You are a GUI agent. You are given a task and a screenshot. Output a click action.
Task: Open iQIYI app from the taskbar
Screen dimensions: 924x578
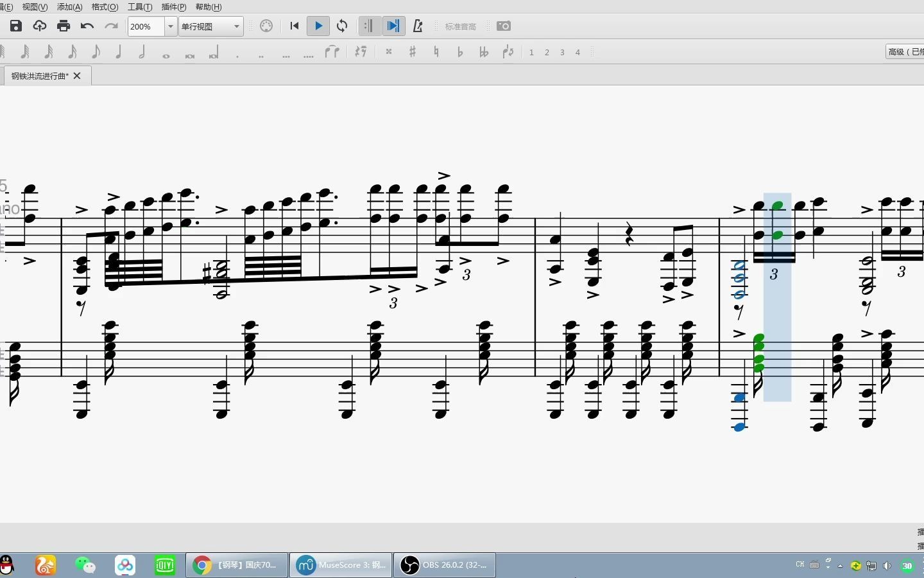[x=165, y=565]
